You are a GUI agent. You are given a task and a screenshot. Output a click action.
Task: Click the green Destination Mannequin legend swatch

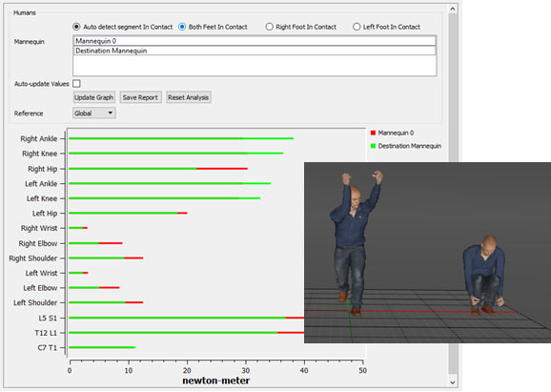[373, 146]
